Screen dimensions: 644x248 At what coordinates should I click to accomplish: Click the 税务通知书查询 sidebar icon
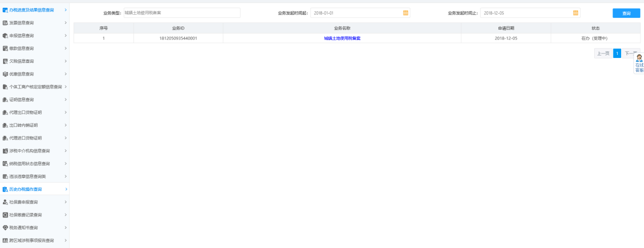(5, 228)
